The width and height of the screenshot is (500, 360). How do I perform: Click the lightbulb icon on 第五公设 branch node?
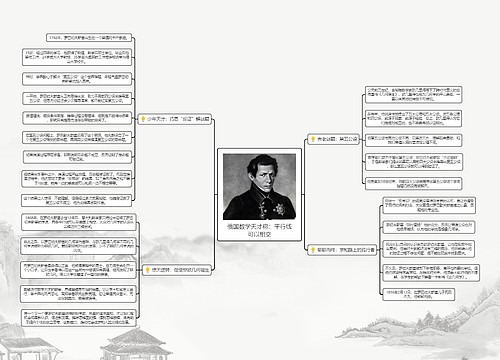tap(313, 139)
